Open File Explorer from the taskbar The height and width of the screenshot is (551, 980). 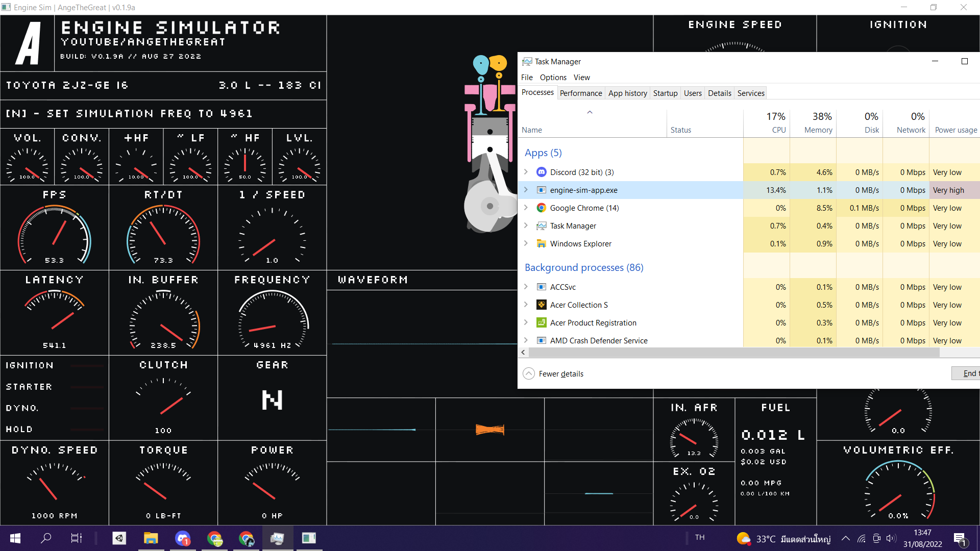point(151,538)
